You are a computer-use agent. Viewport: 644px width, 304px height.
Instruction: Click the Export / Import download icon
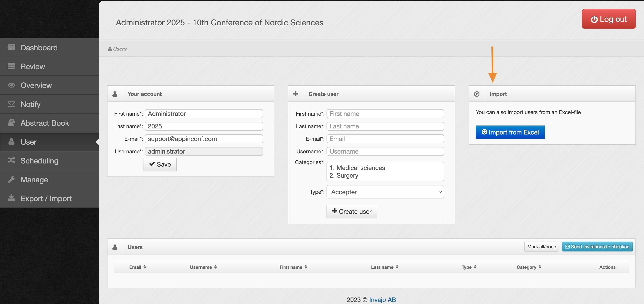click(x=11, y=198)
